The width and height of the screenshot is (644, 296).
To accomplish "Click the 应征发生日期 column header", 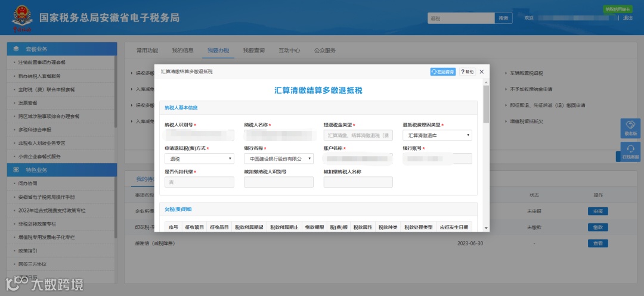I will click(453, 227).
